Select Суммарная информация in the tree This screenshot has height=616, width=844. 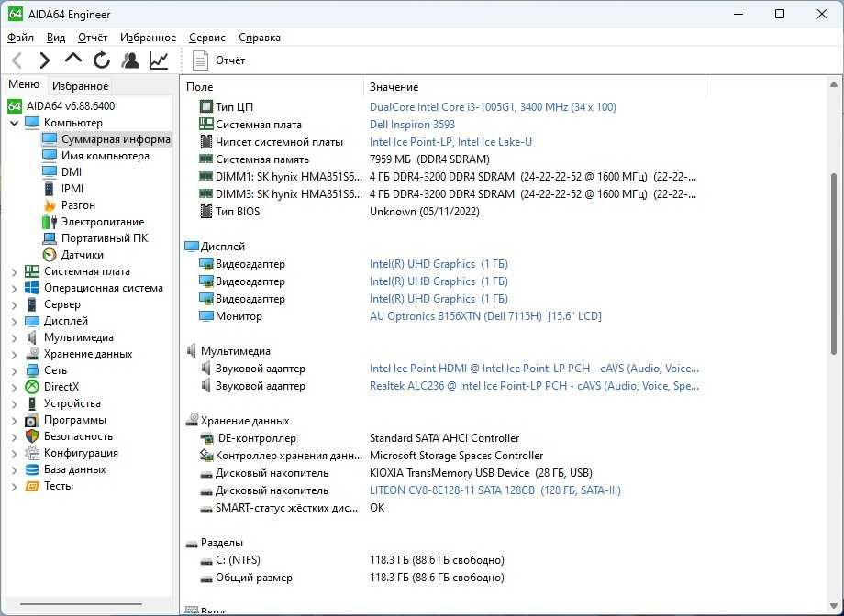click(x=116, y=139)
